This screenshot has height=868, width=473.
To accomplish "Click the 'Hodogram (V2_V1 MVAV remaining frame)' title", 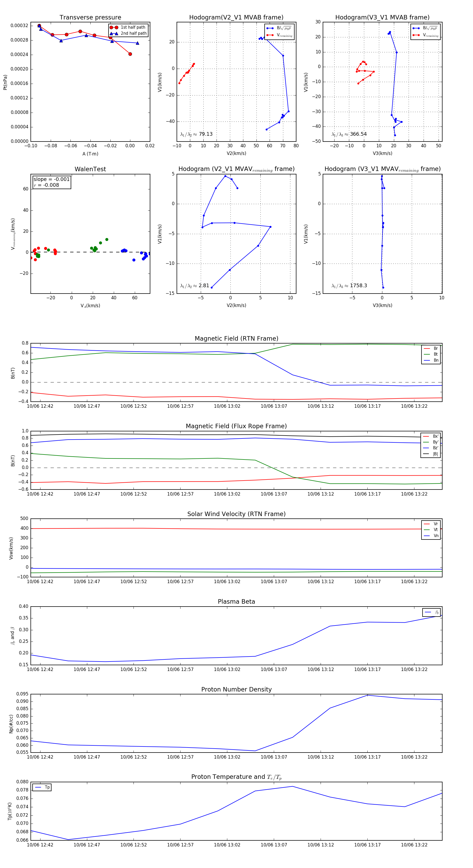I will 236,169.
